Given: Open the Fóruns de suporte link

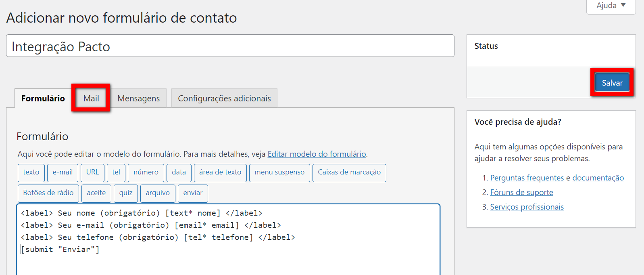Looking at the screenshot, I should click(521, 193).
